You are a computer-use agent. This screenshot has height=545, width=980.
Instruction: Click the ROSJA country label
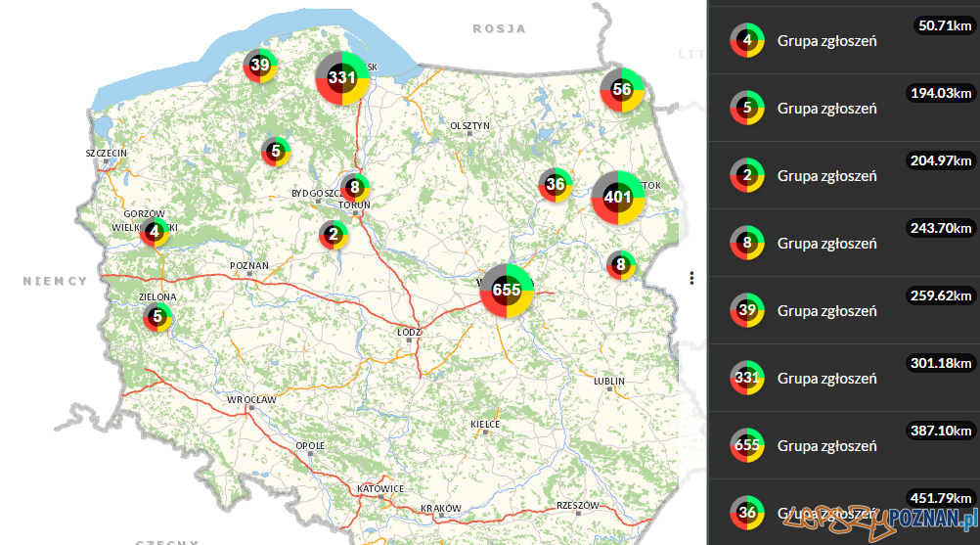pyautogui.click(x=500, y=28)
